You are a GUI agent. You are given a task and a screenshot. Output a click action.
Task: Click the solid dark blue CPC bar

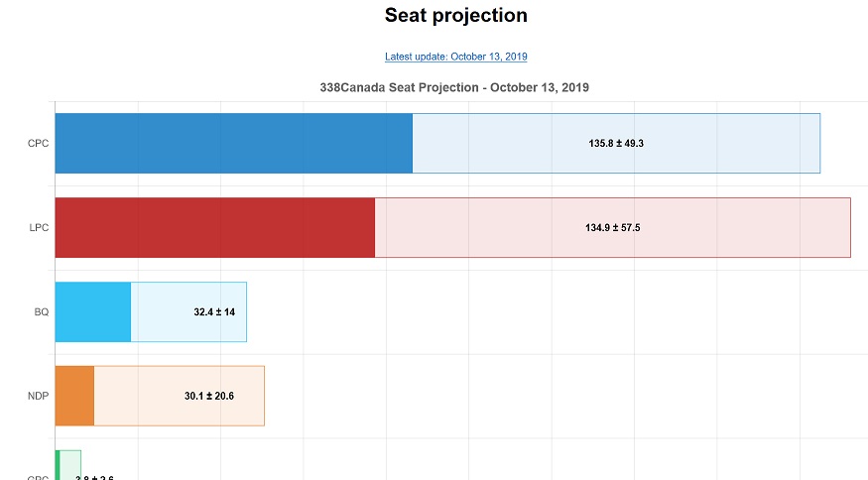233,144
